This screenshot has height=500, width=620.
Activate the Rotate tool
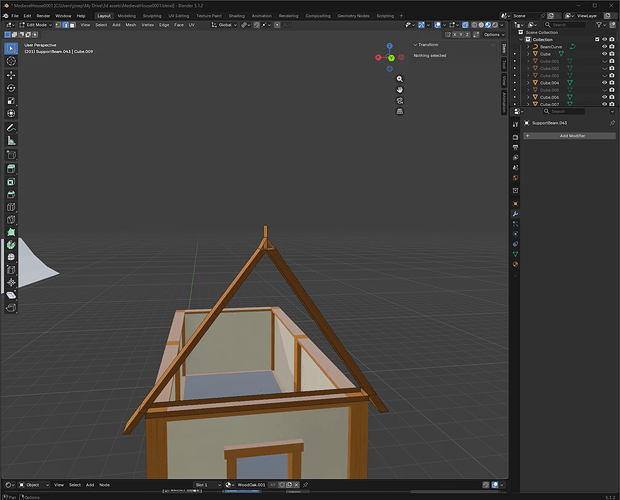click(11, 88)
